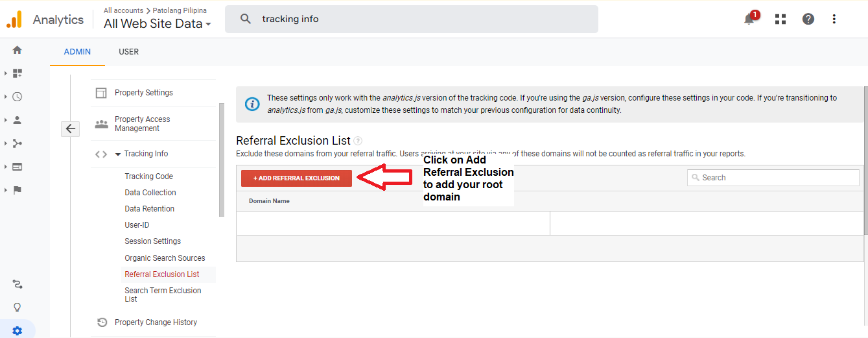Viewport: 868px width, 338px height.
Task: Click the Admin gear icon
Action: click(17, 331)
